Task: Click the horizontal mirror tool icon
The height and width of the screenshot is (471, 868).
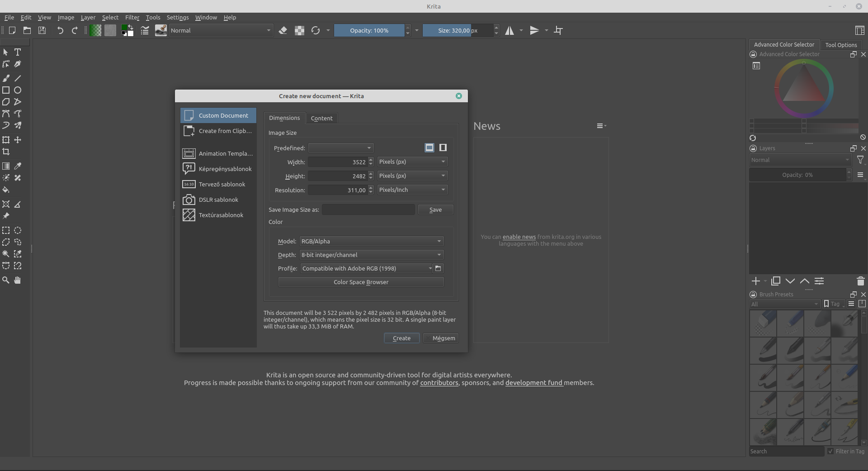Action: (509, 30)
